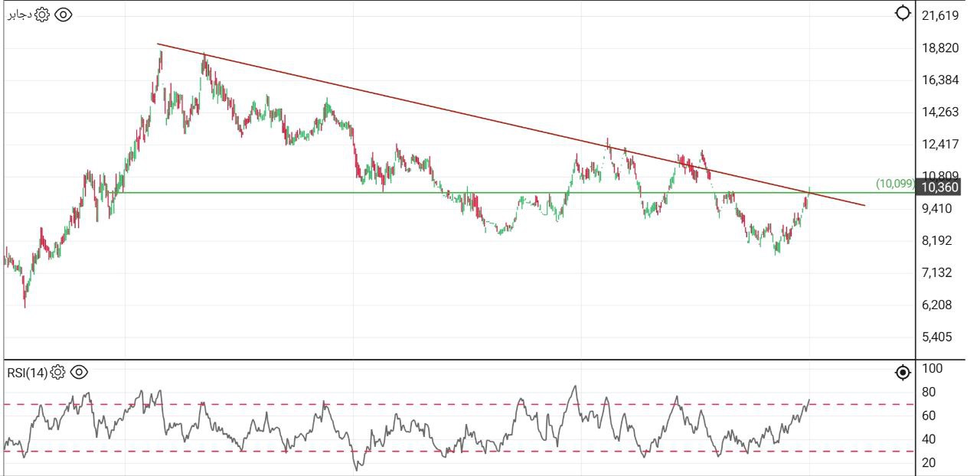This screenshot has width=980, height=476.
Task: Click the 5,405 price axis label
Action: coord(937,337)
